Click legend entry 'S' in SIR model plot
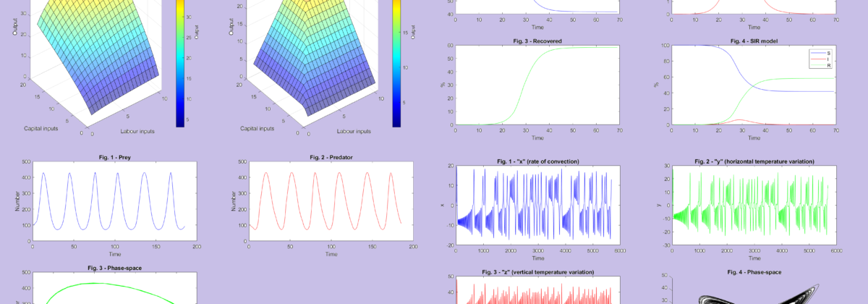868x304 pixels. (x=820, y=53)
